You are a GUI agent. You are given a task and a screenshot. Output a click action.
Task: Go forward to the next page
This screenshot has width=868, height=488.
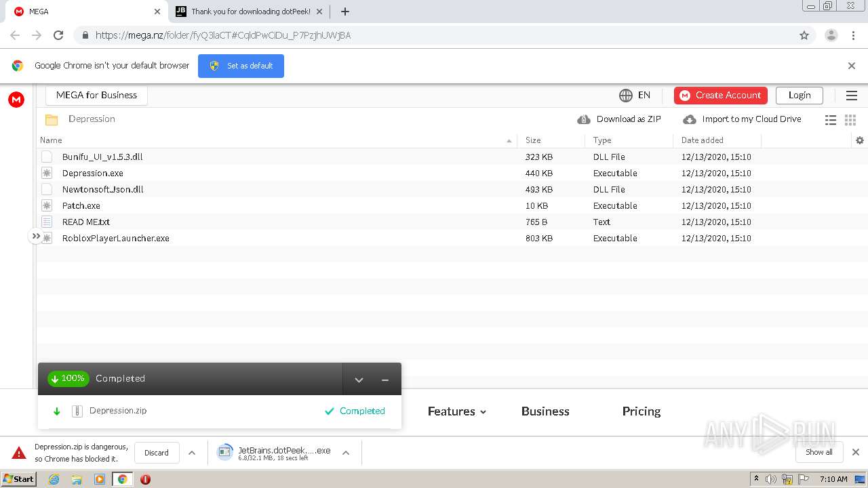pos(37,35)
